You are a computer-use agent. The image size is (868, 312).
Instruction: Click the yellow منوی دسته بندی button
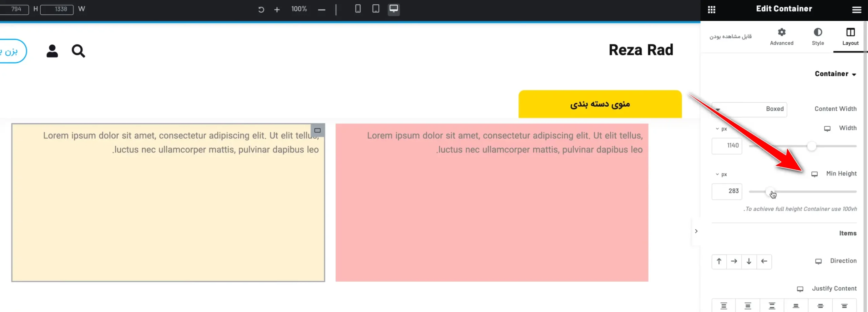coord(600,104)
